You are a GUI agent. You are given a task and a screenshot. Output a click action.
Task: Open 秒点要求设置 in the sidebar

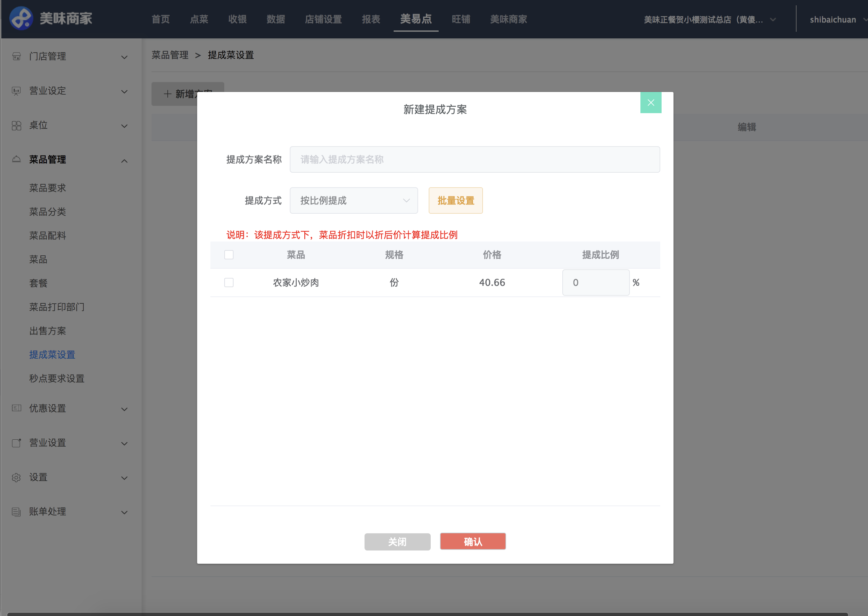[x=57, y=378]
